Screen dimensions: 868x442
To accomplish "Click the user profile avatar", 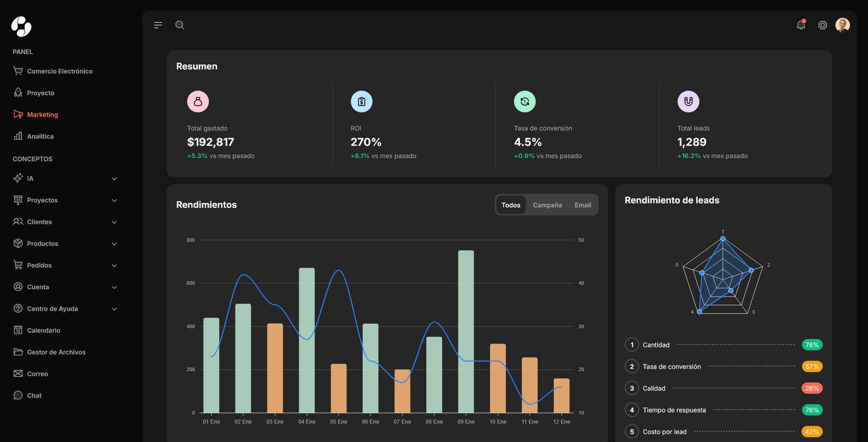I will (842, 25).
